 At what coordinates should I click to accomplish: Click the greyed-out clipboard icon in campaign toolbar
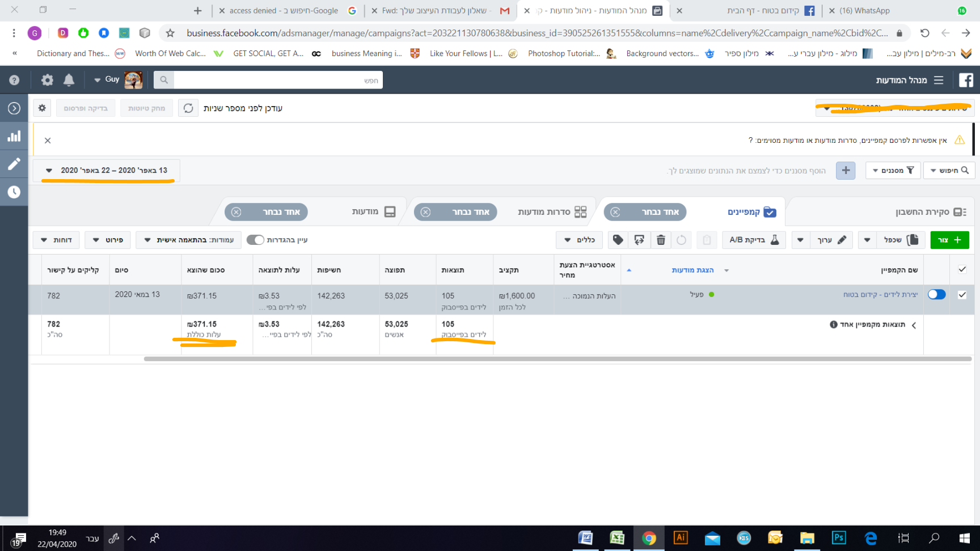coord(707,240)
